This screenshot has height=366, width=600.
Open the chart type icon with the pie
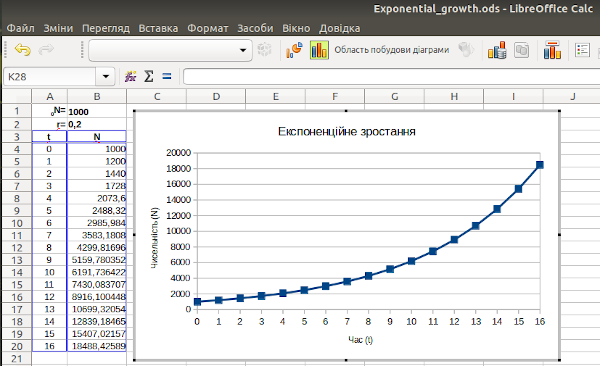pos(294,50)
